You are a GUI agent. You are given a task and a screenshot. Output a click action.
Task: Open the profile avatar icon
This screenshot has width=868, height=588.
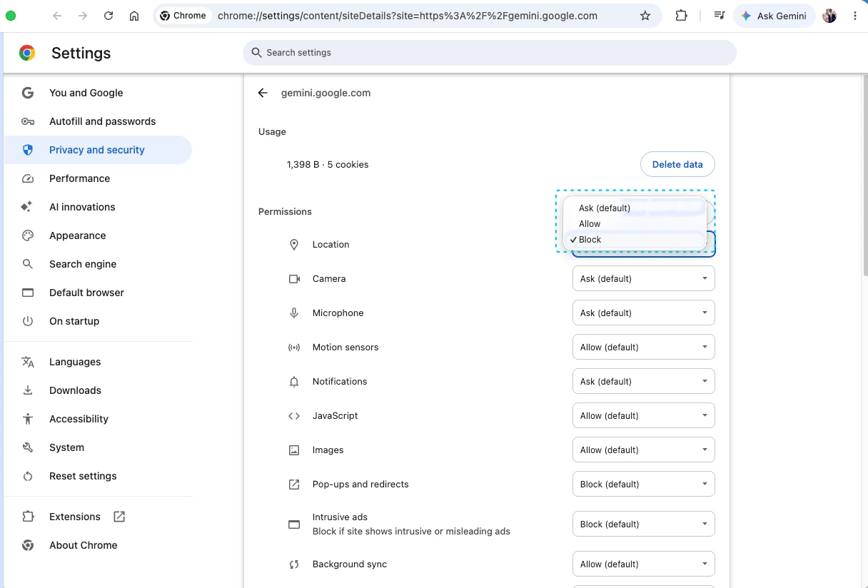[829, 16]
